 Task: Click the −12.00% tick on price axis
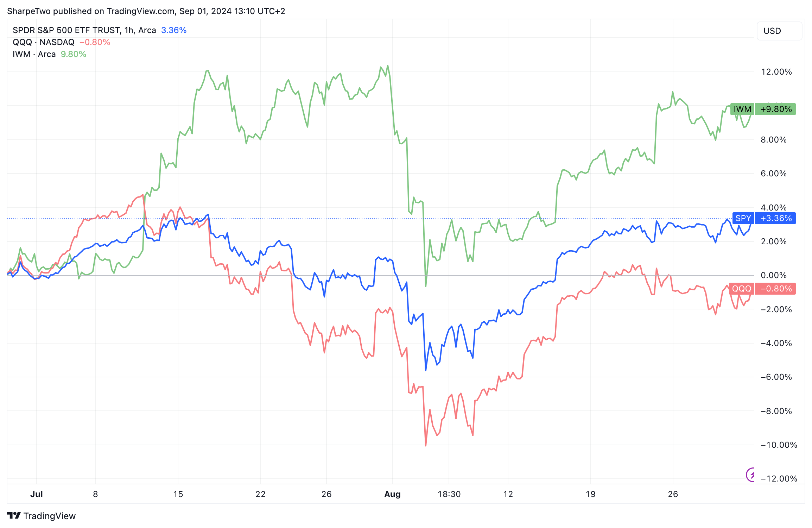tap(779, 479)
